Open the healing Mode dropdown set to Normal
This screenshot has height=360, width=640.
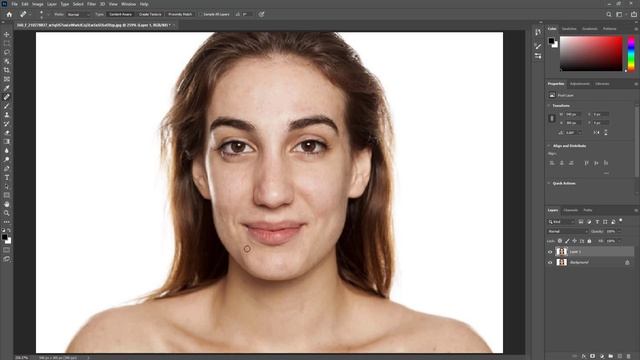coord(78,14)
